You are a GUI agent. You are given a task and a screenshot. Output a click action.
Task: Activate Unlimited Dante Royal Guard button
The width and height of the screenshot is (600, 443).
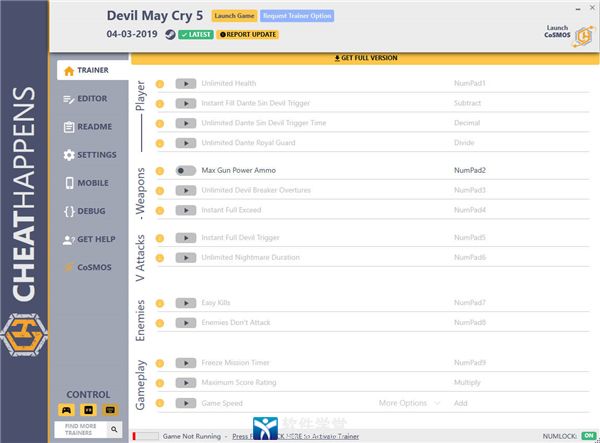(186, 143)
